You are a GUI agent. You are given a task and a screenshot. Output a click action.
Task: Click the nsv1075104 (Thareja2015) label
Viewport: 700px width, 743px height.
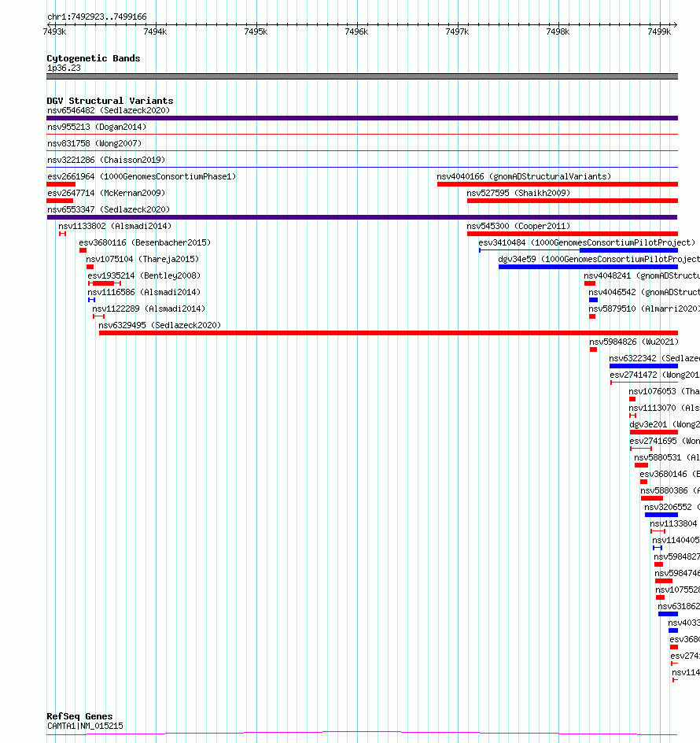click(x=142, y=259)
